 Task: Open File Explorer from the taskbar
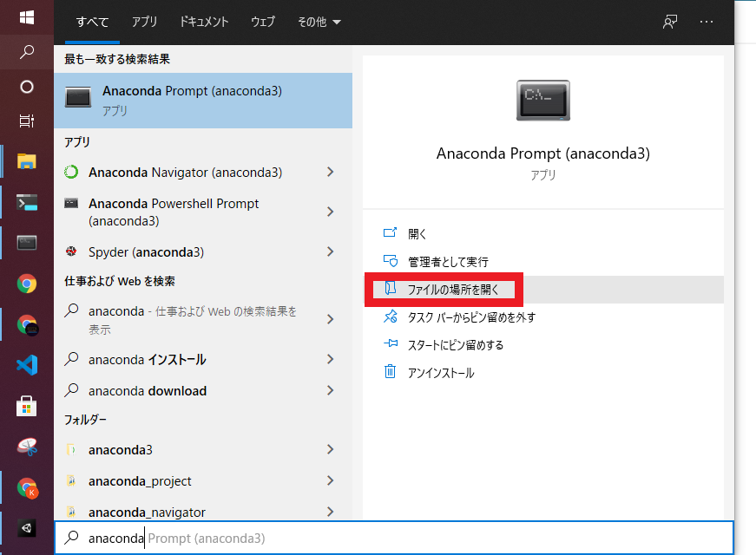(x=27, y=161)
